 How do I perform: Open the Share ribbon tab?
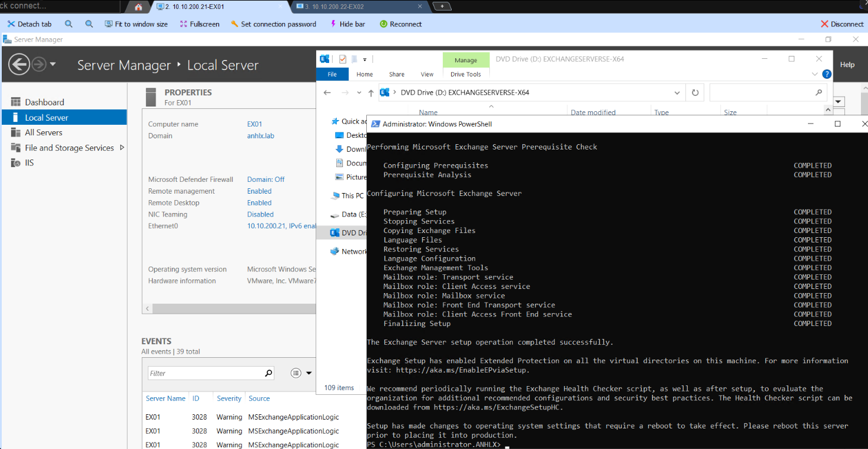tap(396, 74)
